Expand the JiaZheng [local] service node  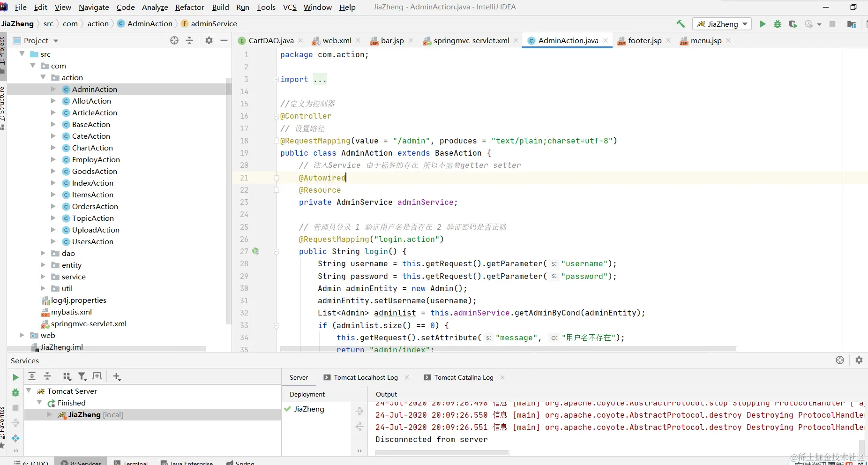(50, 414)
